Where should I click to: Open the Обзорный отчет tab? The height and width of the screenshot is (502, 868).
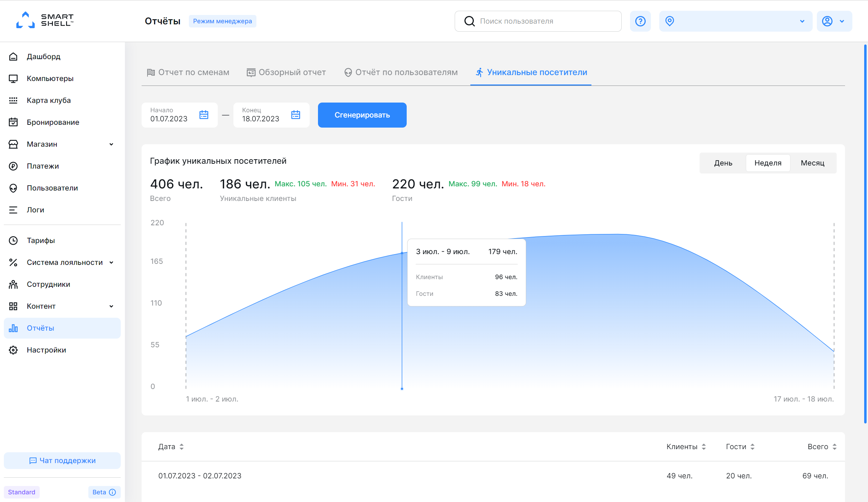pos(286,72)
